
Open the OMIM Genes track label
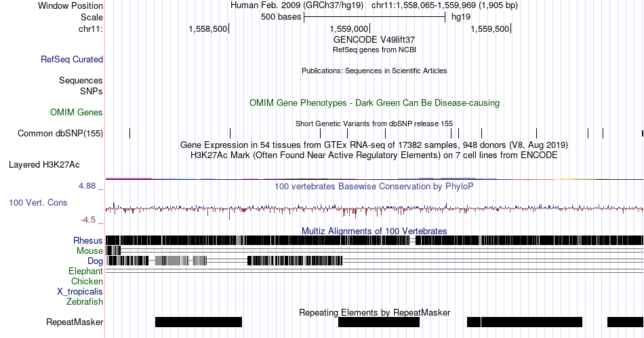pyautogui.click(x=77, y=112)
